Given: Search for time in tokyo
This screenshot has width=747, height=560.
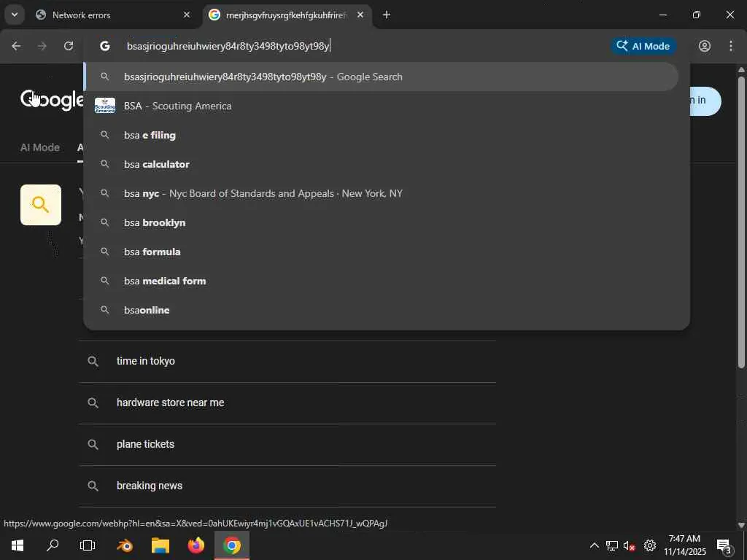Looking at the screenshot, I should [x=287, y=362].
